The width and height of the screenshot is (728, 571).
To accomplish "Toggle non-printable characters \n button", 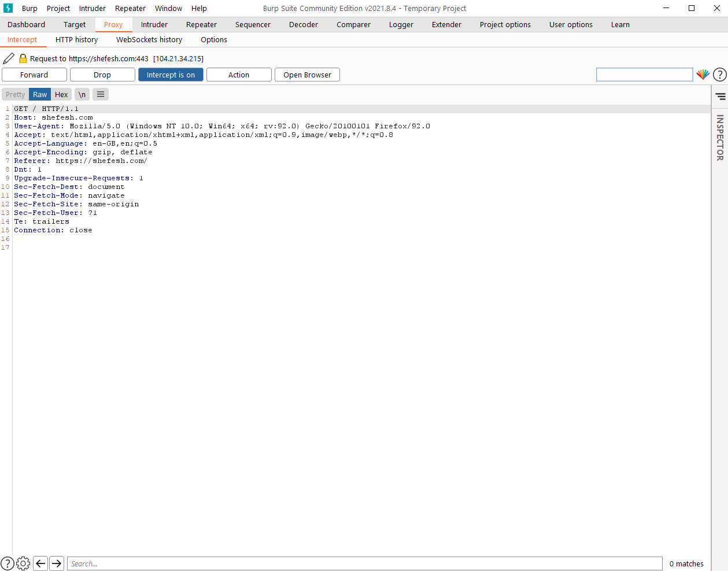I will click(x=82, y=94).
